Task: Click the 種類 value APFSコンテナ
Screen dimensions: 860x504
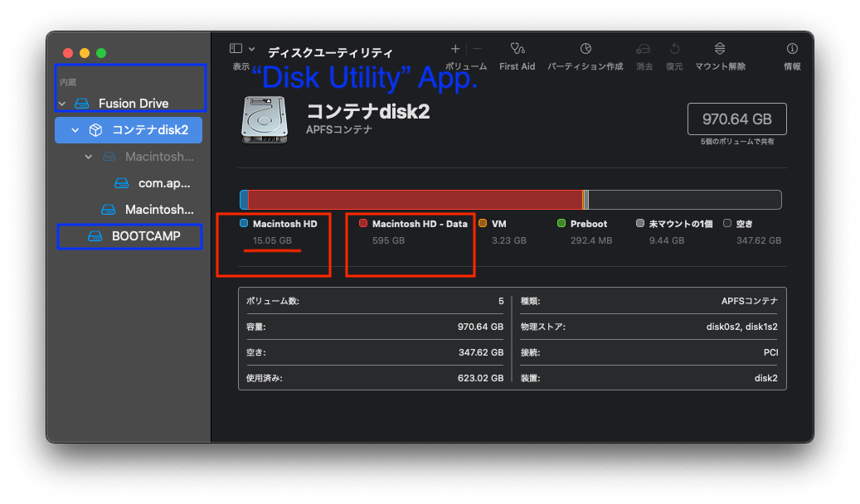Action: 749,301
